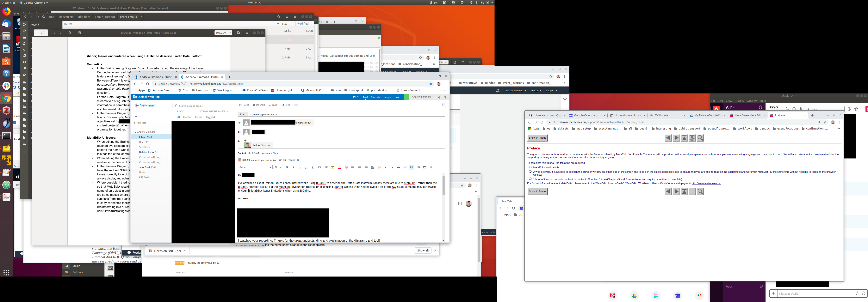Click the insert hyperlink icon in formatting bar
The image size is (868, 302).
[372, 167]
